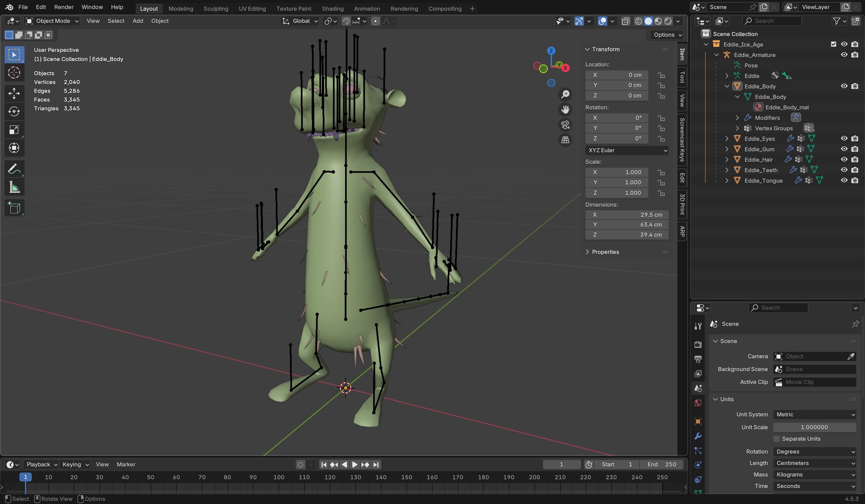Viewport: 865px width, 504px height.
Task: Click the outliner Search field
Action: tap(773, 21)
